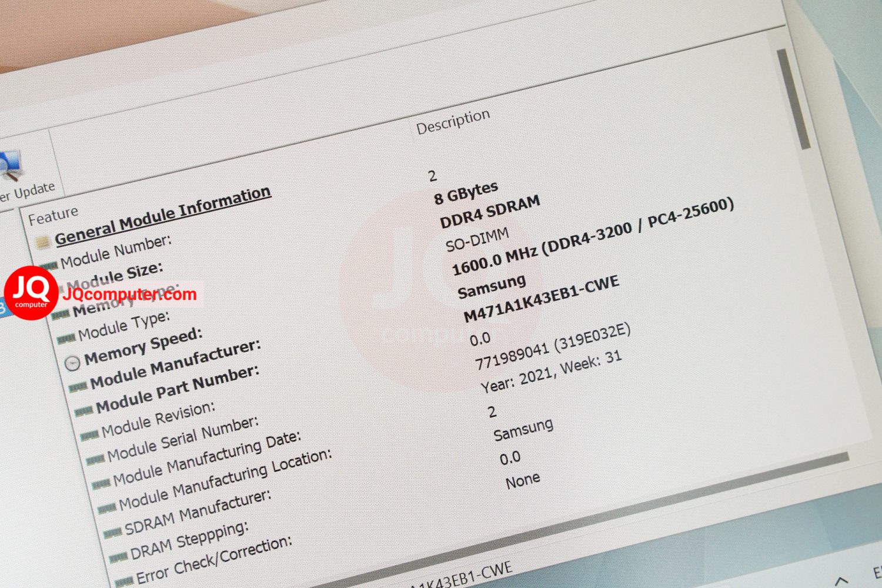Click the icon beside Module Manufacturing Location
This screenshot has width=882, height=588.
[106, 509]
